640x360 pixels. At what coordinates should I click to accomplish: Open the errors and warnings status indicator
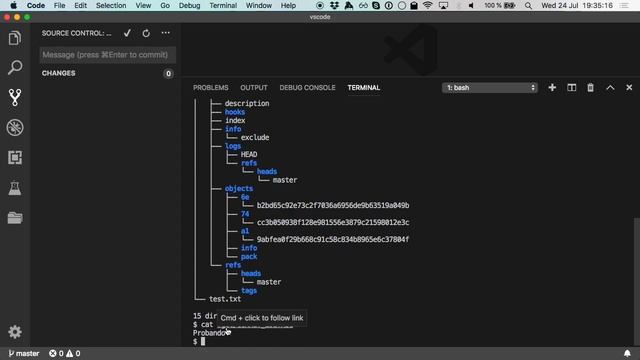64,353
